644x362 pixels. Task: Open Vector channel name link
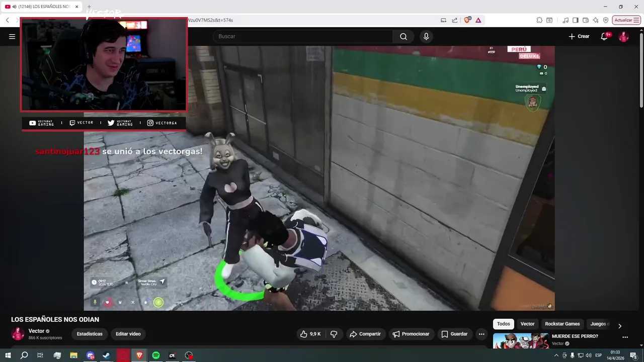[x=36, y=331]
